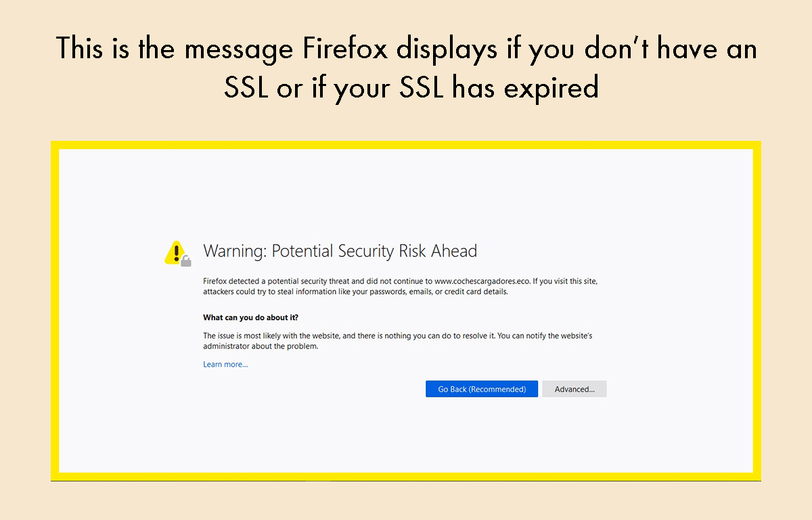812x520 pixels.
Task: Select the 'What can you do about it?' subheading
Action: 251,317
